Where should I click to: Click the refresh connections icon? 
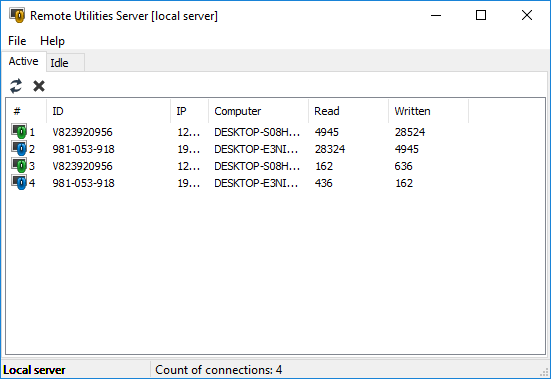[16, 86]
